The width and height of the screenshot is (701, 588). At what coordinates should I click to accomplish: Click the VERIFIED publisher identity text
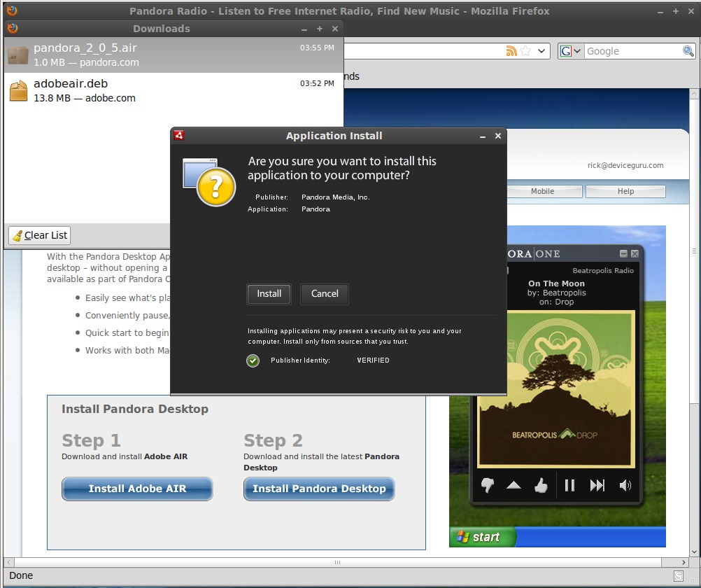374,360
